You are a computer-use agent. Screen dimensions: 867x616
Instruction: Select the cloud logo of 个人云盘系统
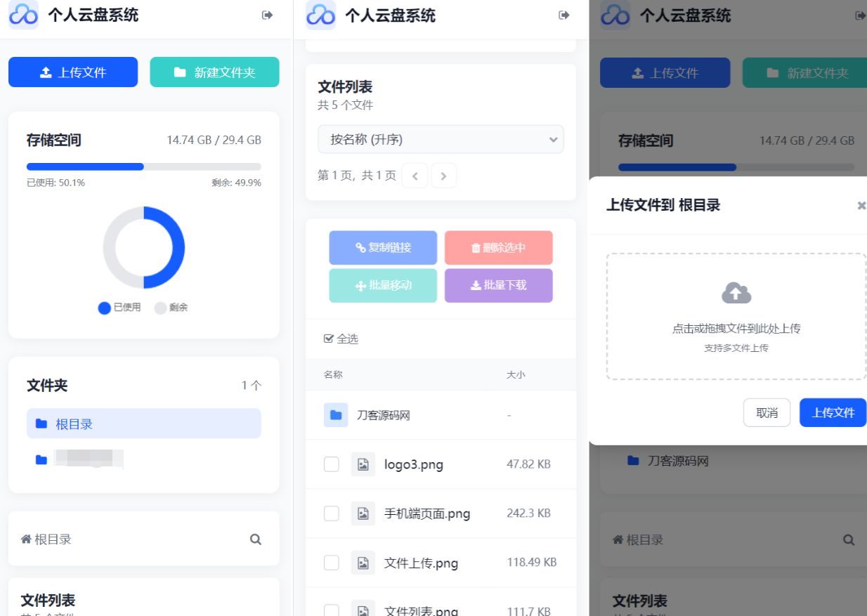[23, 15]
